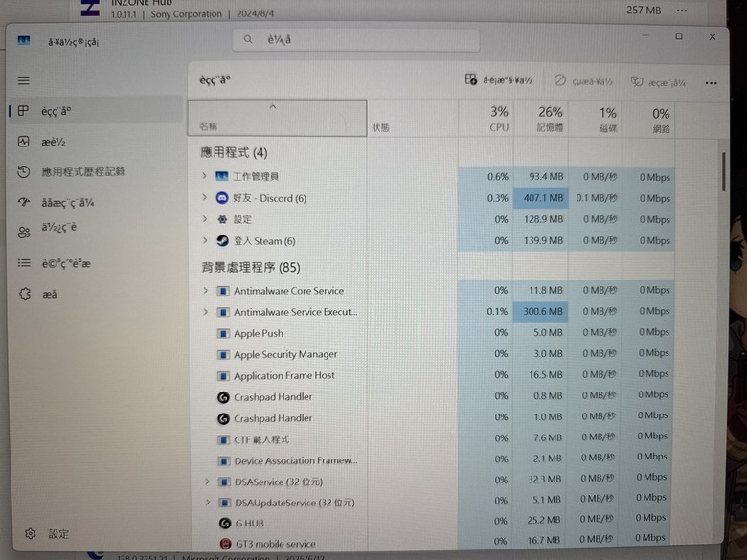This screenshot has width=747, height=560.
Task: Click the Apple Push process icon
Action: [223, 333]
